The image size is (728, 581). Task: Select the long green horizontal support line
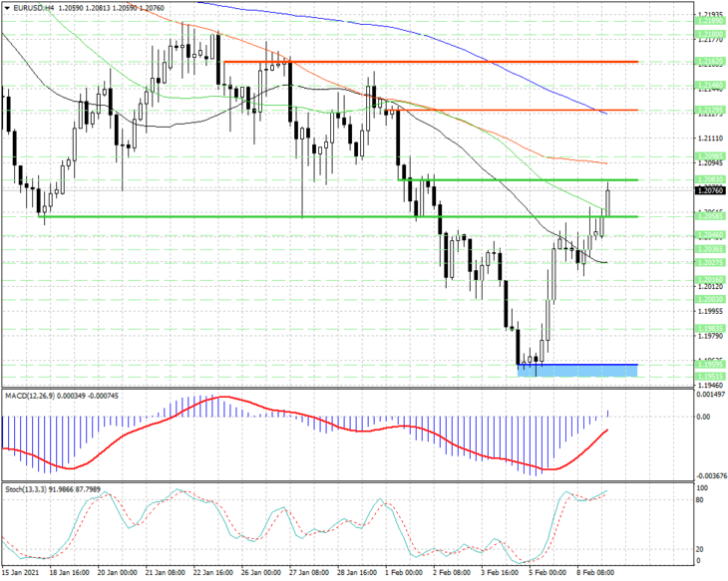point(338,216)
